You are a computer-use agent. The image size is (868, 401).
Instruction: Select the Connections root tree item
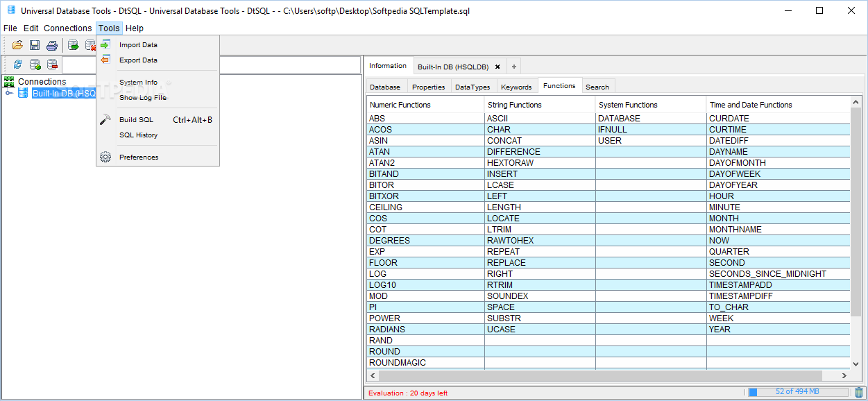[42, 82]
